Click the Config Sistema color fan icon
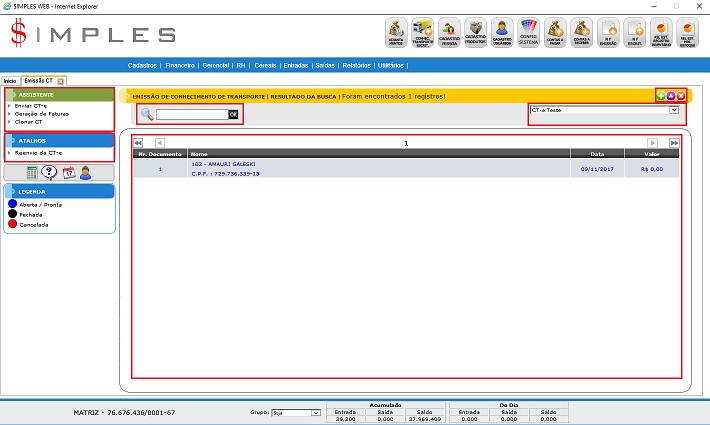Viewport: 710px width, 425px height. pyautogui.click(x=529, y=33)
